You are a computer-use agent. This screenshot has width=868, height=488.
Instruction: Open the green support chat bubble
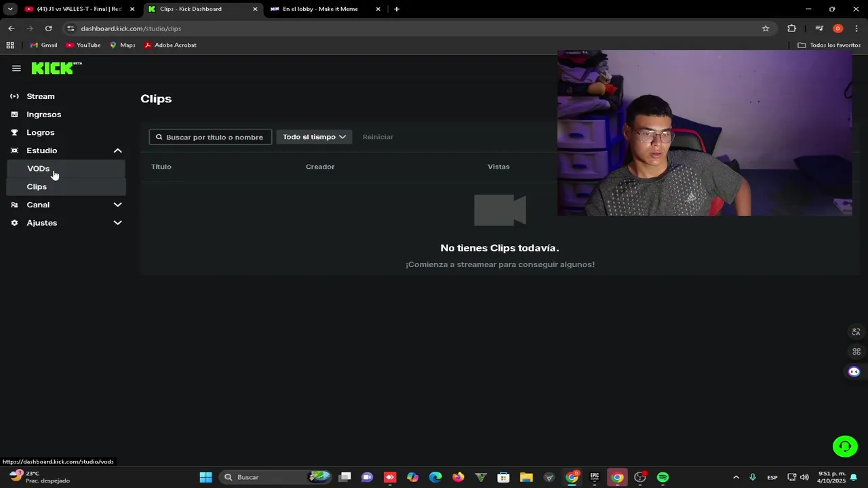845,446
